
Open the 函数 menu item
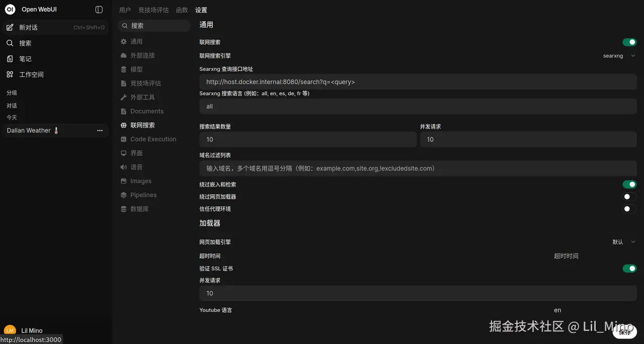click(182, 9)
